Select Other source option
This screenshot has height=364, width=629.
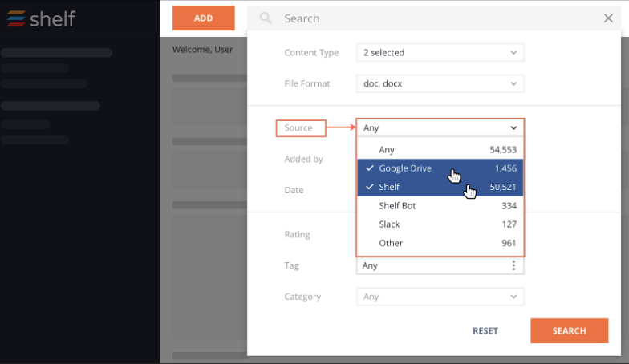click(x=440, y=243)
